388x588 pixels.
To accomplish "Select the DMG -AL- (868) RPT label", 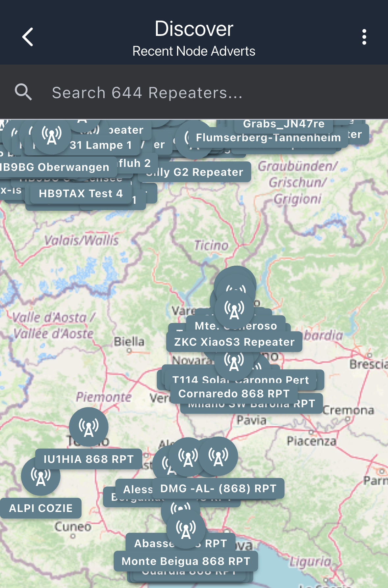I will pyautogui.click(x=218, y=489).
